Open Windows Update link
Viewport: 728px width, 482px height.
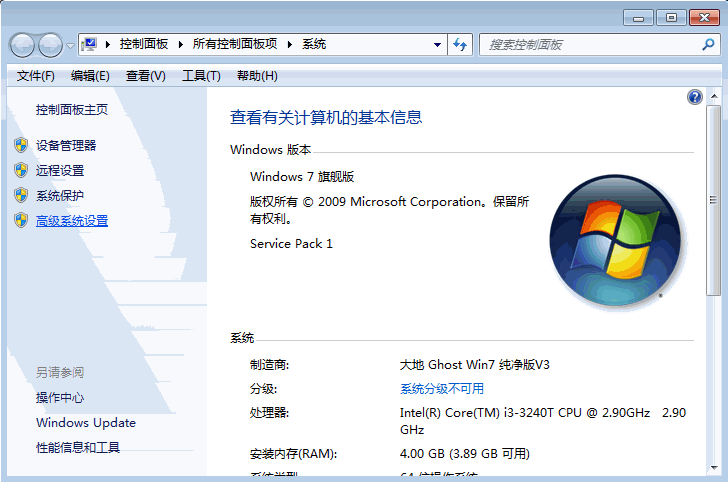point(86,423)
